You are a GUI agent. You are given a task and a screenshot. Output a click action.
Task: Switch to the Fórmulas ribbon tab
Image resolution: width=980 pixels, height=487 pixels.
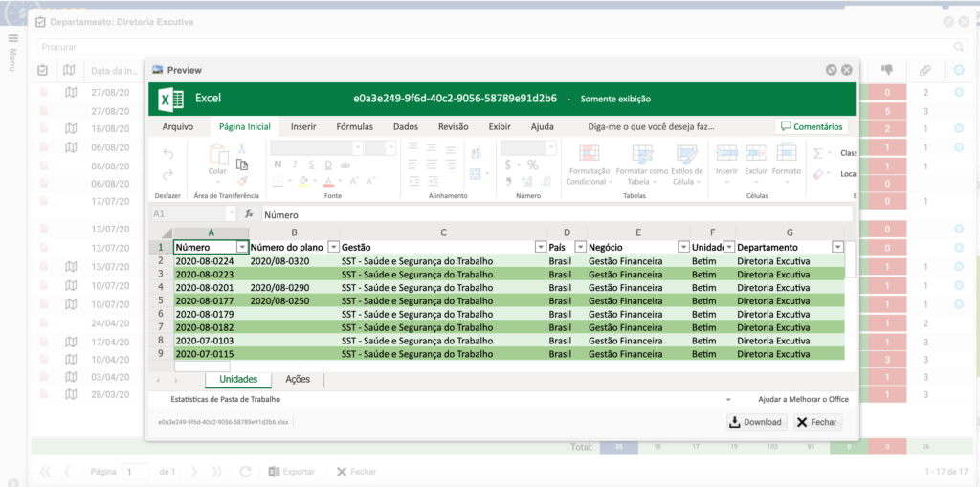click(354, 127)
